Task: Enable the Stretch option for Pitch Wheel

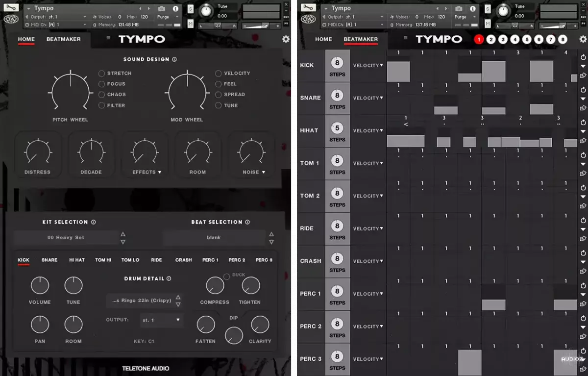Action: 101,74
